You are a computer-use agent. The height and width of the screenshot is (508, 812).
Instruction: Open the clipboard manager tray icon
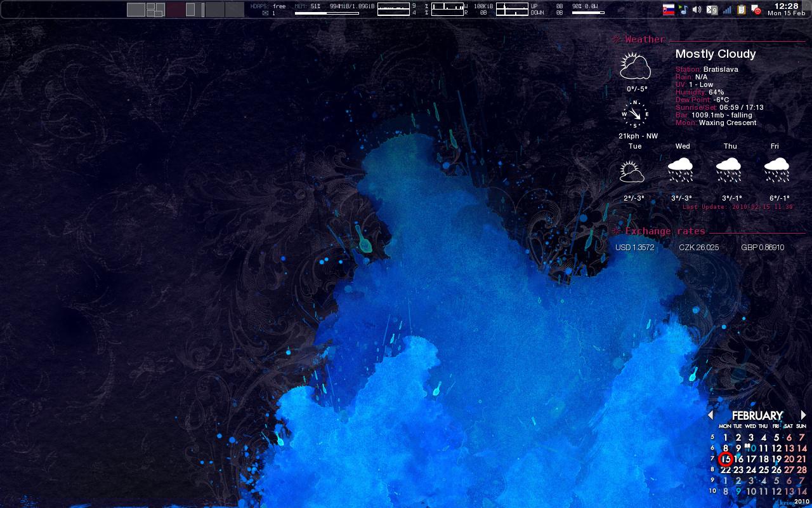742,10
